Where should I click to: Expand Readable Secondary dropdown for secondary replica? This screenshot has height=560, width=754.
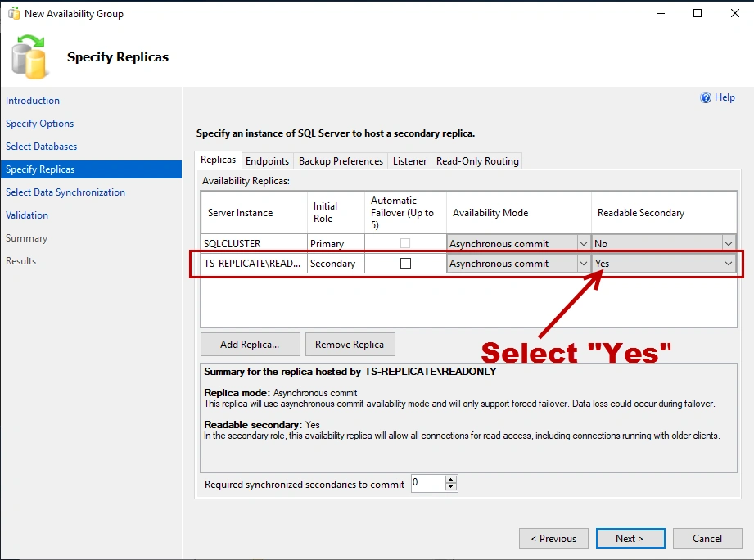tap(728, 264)
